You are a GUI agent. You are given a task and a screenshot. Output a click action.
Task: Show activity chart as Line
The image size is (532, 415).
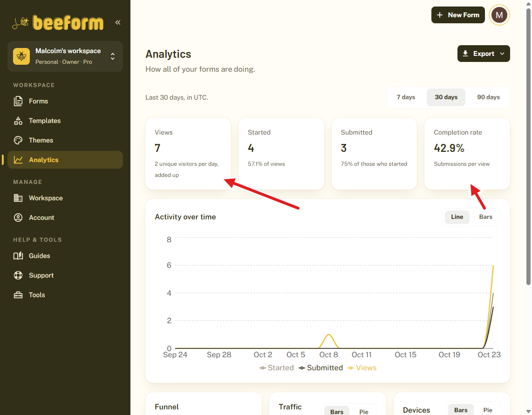click(457, 217)
